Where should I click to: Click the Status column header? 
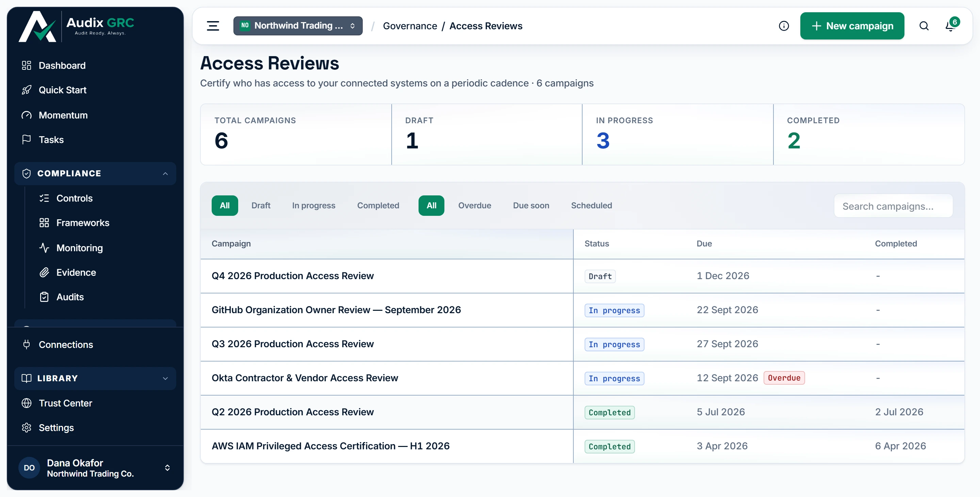(597, 244)
